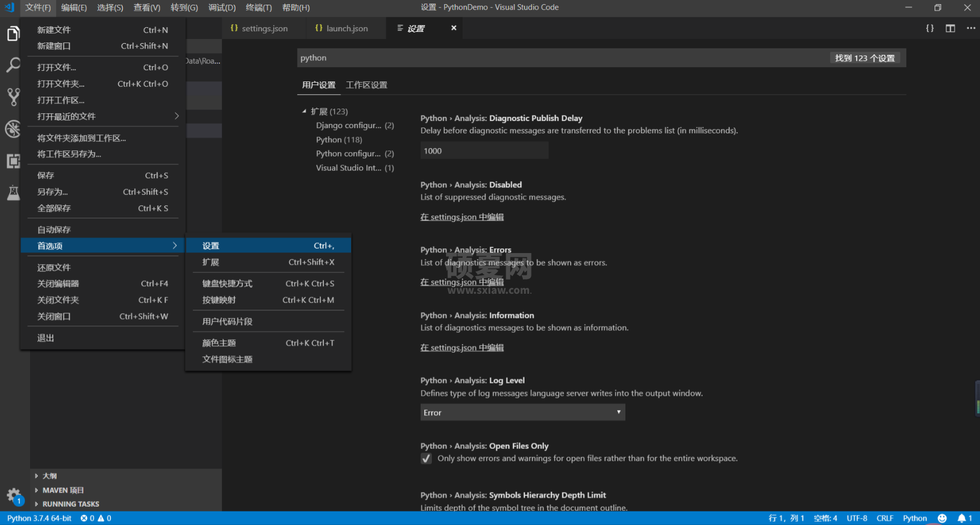Open the Manage gear icon

click(14, 496)
